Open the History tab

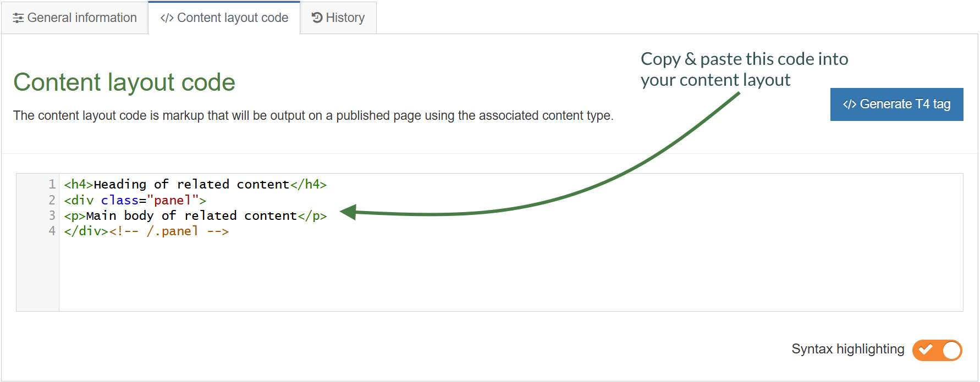(338, 18)
